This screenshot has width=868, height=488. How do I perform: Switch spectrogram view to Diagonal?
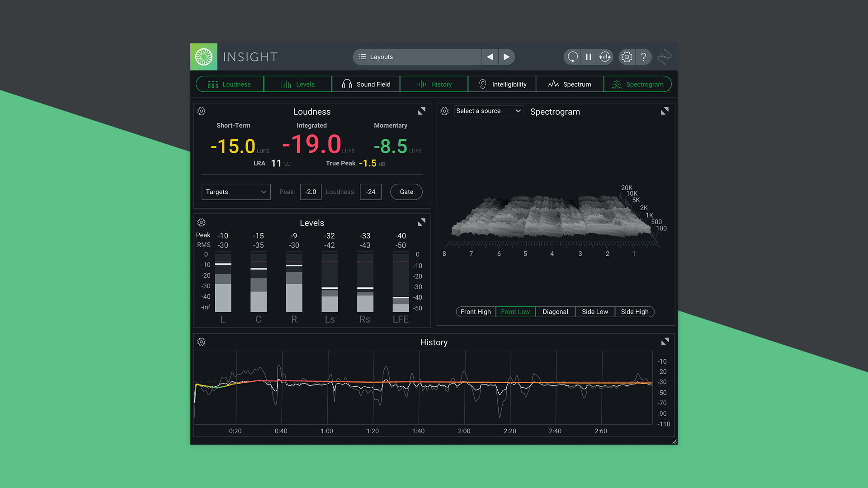tap(555, 312)
